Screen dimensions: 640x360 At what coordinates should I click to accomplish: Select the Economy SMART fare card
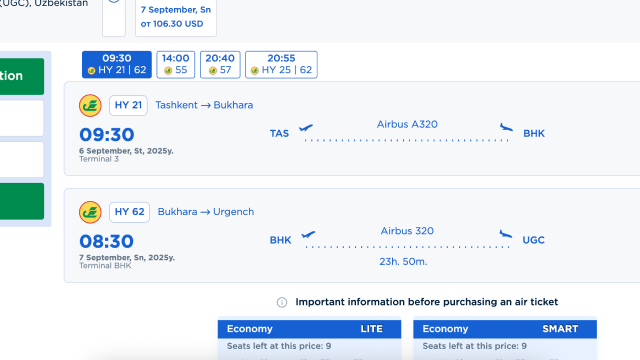(505, 338)
